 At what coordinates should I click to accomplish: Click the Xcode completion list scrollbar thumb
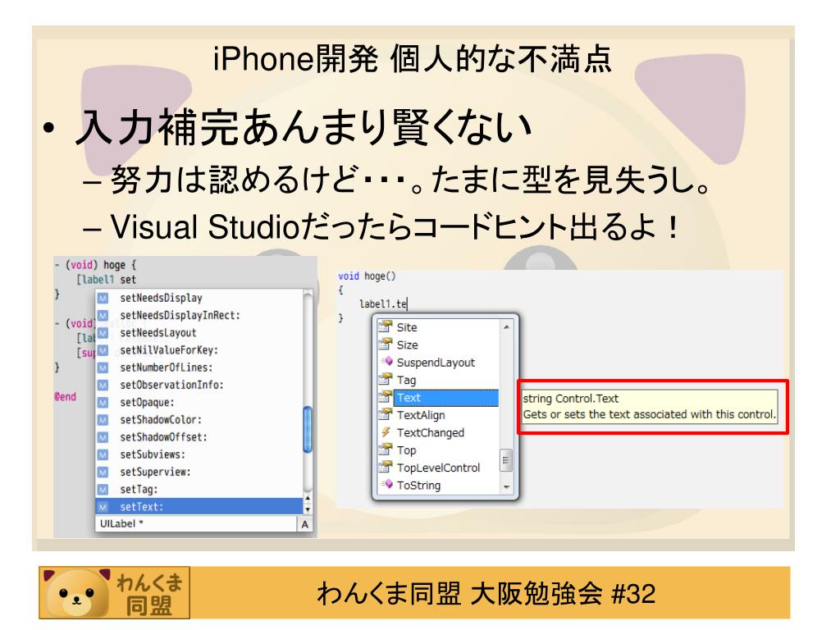click(308, 430)
